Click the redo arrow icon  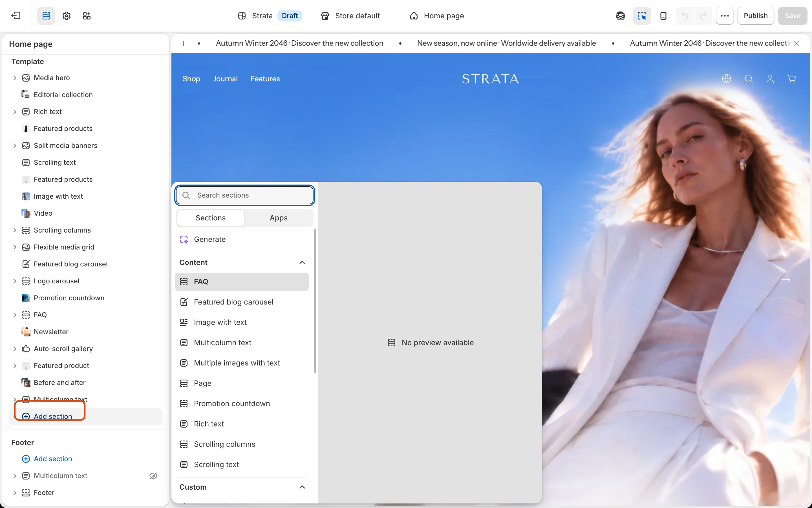tap(704, 16)
